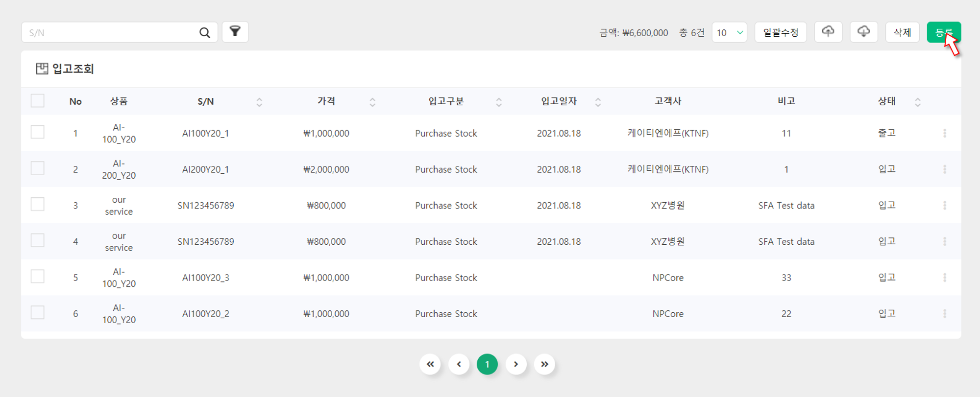Screen dimensions: 980x397
Task: Click the 입고조회 table title
Action: (x=73, y=69)
